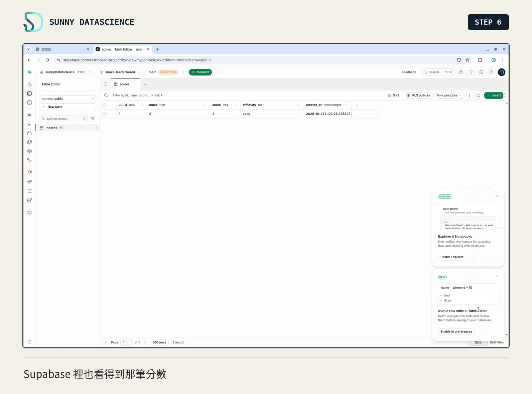Open the 100 rows per page dropdown
532x394 pixels.
160,342
